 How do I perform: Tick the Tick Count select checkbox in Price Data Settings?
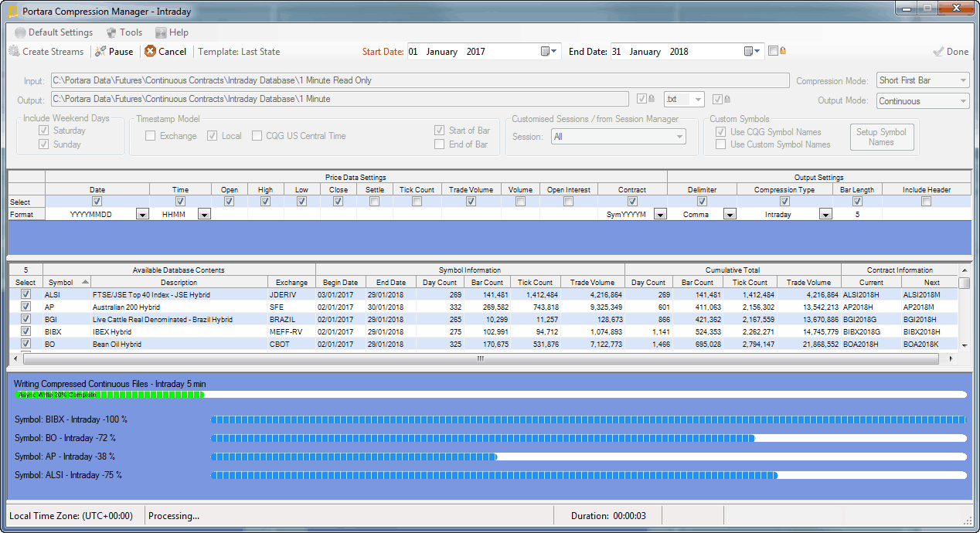[x=417, y=202]
